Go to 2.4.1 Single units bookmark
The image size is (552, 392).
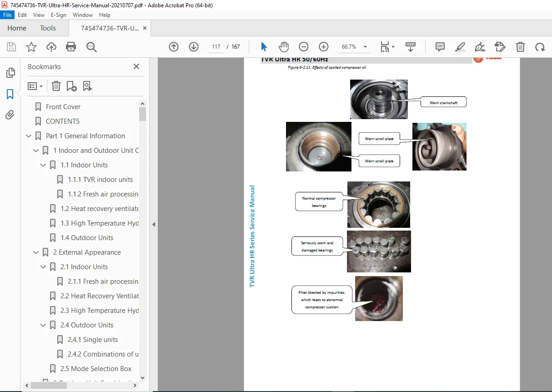(93, 340)
